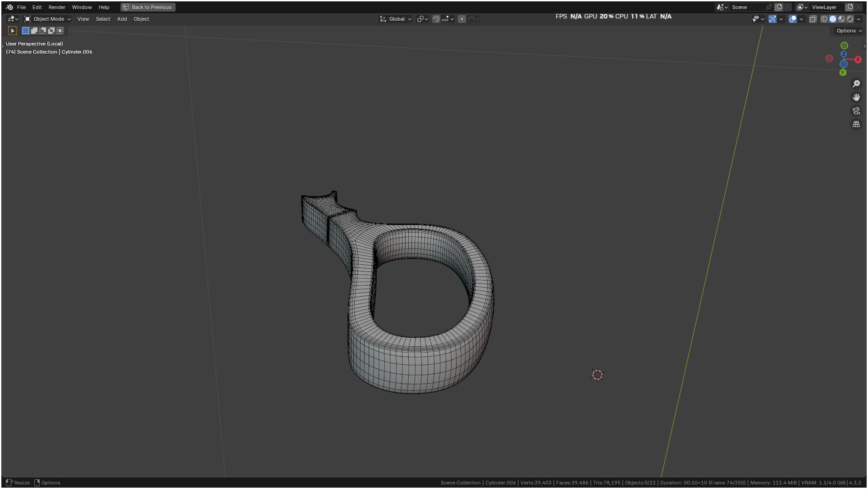
Task: Open the Options dropdown
Action: point(849,31)
